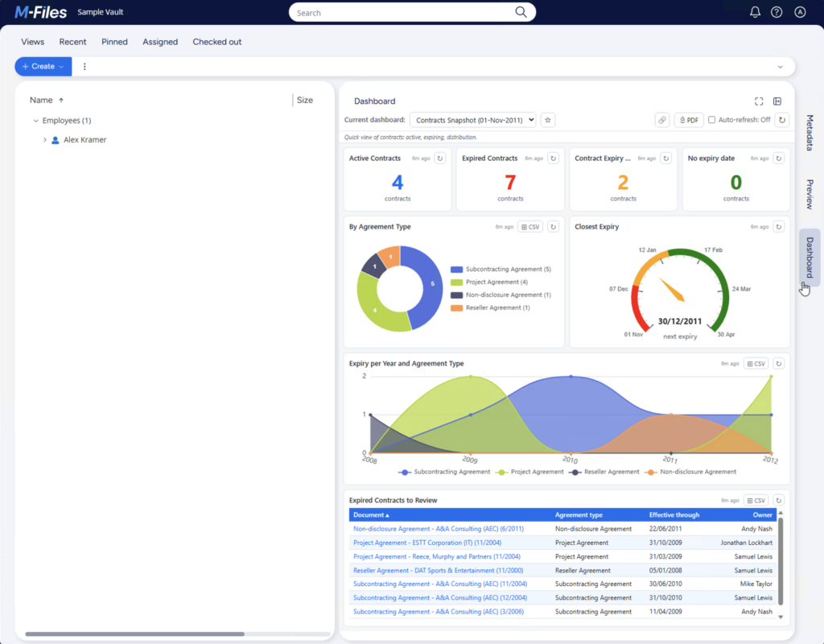Toggle Reseller Agreement series in area chart

[x=604, y=472]
